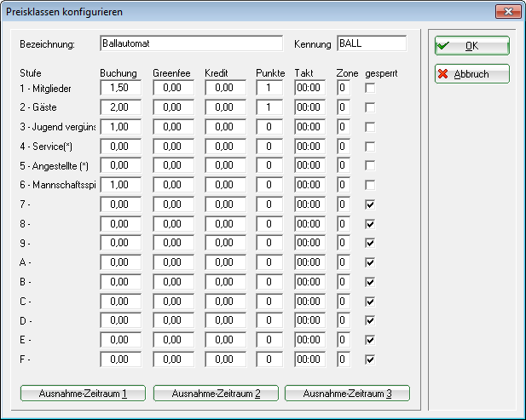Viewport: 526px width, 420px height.
Task: Open Ausnahme-Zeitraum 2 settings
Action: click(215, 394)
